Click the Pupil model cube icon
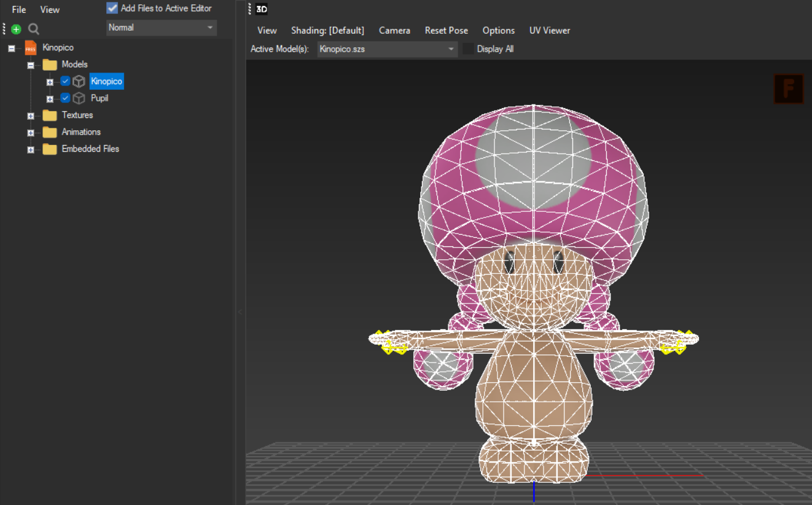Image resolution: width=812 pixels, height=505 pixels. pyautogui.click(x=79, y=98)
